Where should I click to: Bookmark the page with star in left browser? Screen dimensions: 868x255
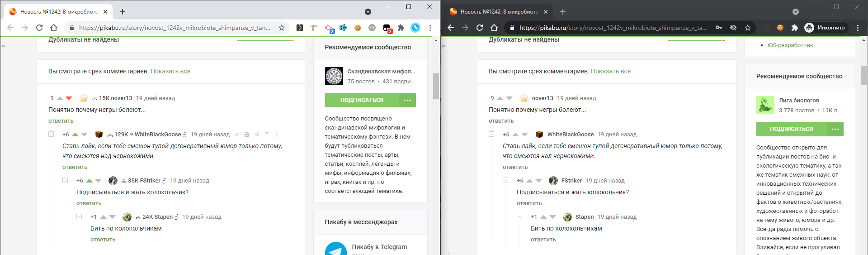click(282, 28)
